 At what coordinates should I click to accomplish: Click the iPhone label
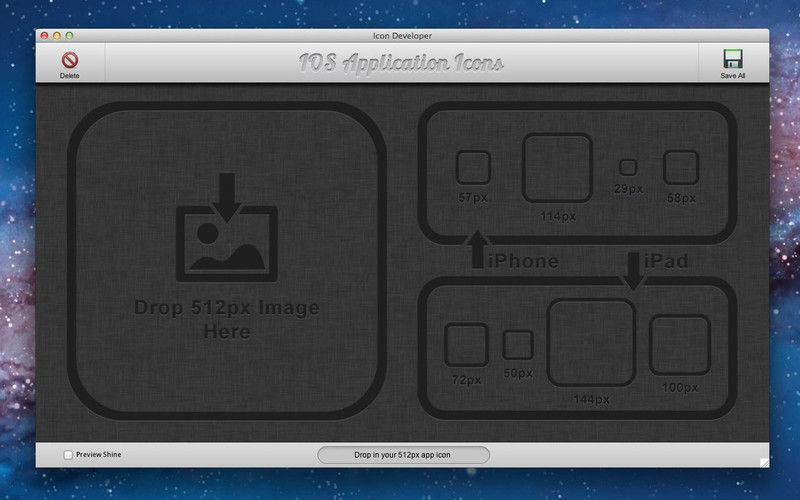click(522, 262)
